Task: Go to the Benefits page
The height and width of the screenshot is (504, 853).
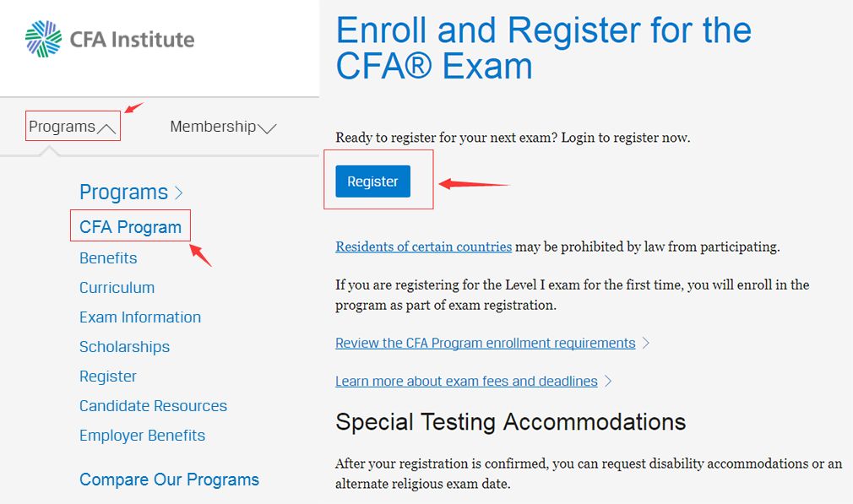Action: (x=108, y=258)
